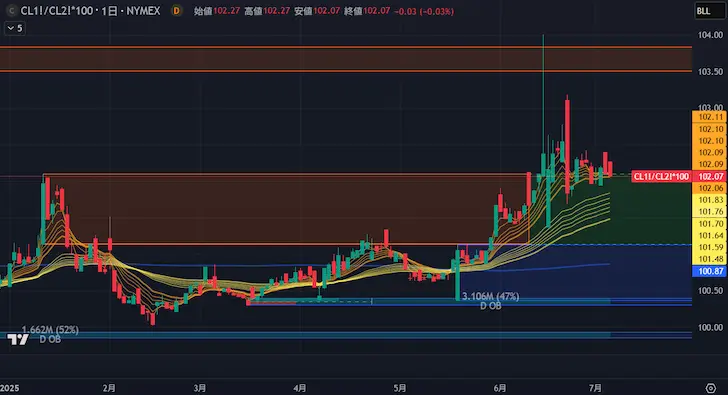Click the -0.03 (-0.03%) change value
The width and height of the screenshot is (728, 395).
424,11
